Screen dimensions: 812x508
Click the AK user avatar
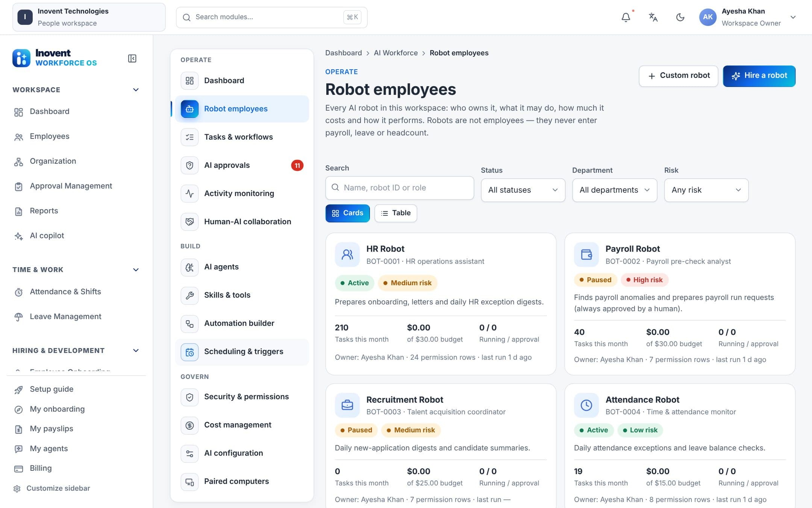[x=708, y=17]
